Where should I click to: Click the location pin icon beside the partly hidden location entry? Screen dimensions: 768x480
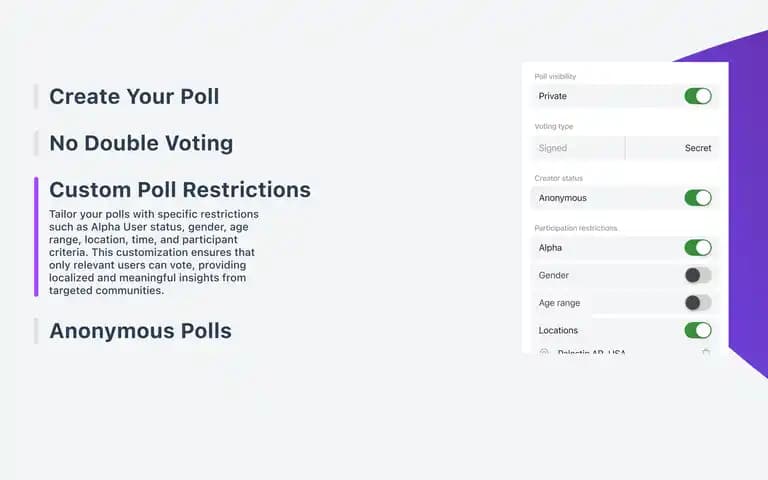tap(544, 352)
